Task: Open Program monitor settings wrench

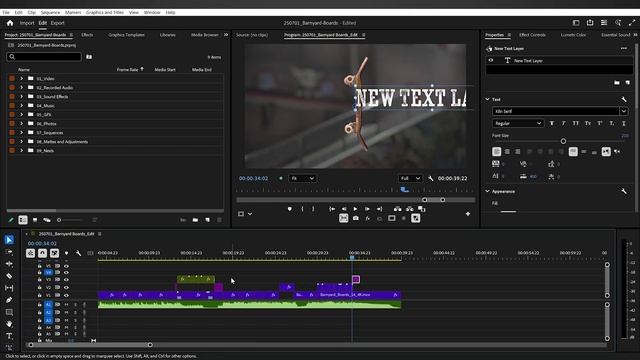Action: 431,178
